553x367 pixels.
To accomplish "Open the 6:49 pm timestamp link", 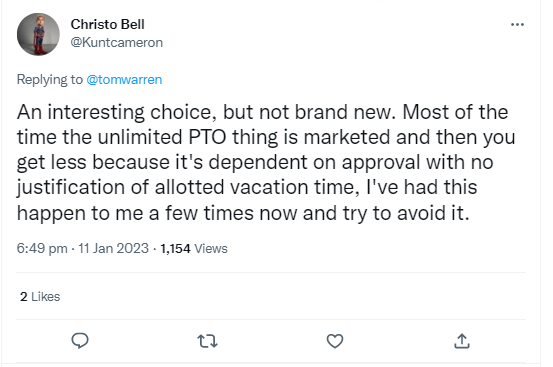I will tap(42, 248).
